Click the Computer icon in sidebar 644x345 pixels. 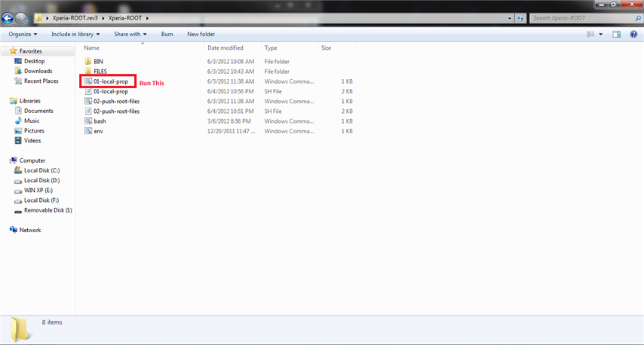[x=13, y=160]
